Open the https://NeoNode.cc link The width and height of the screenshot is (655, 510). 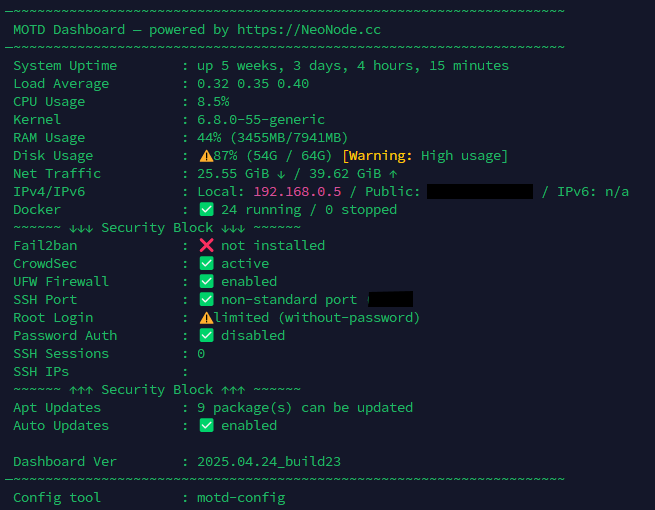coord(309,30)
